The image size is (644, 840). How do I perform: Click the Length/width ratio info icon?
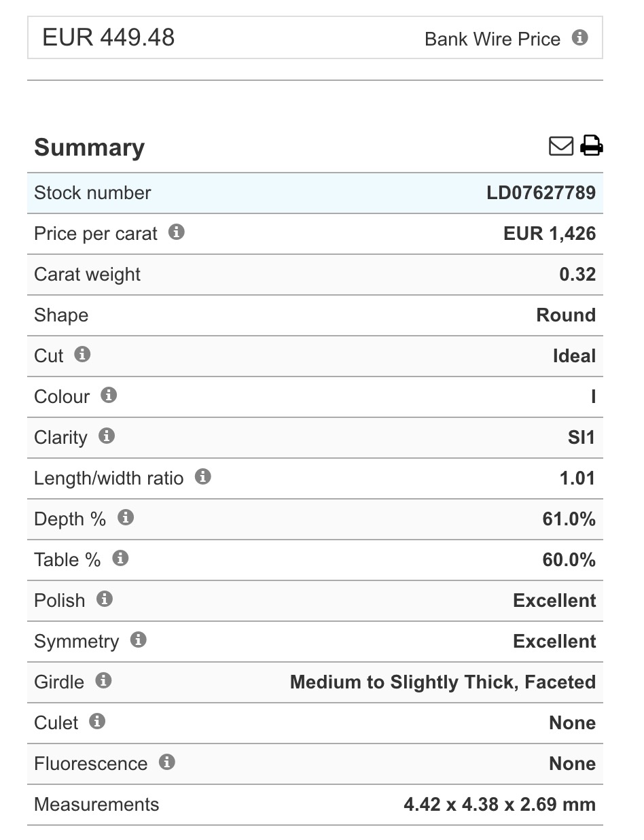click(x=202, y=476)
